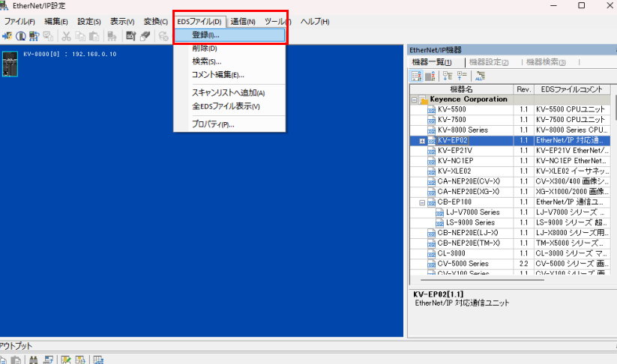617x364 pixels.
Task: Choose コメント編集(E)... menu entry
Action: 229,75
